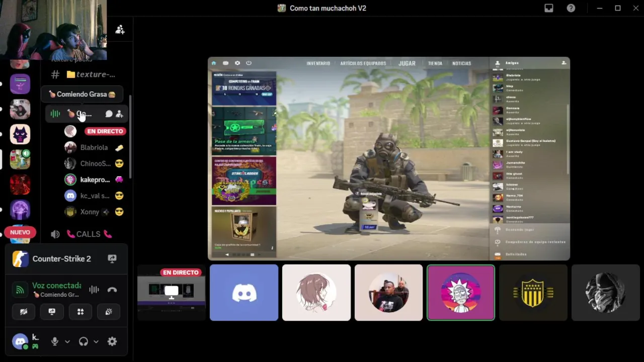
Task: Share your screen button in voice panel
Action: click(52, 312)
